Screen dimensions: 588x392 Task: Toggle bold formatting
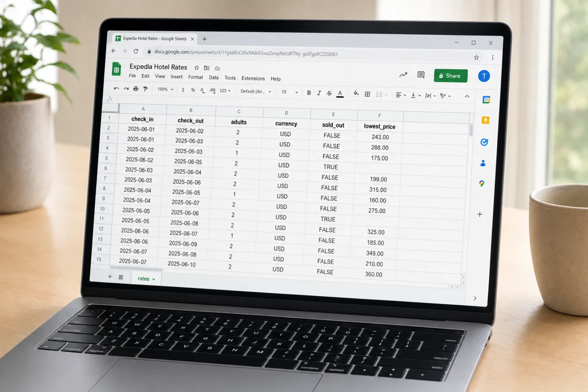(309, 93)
